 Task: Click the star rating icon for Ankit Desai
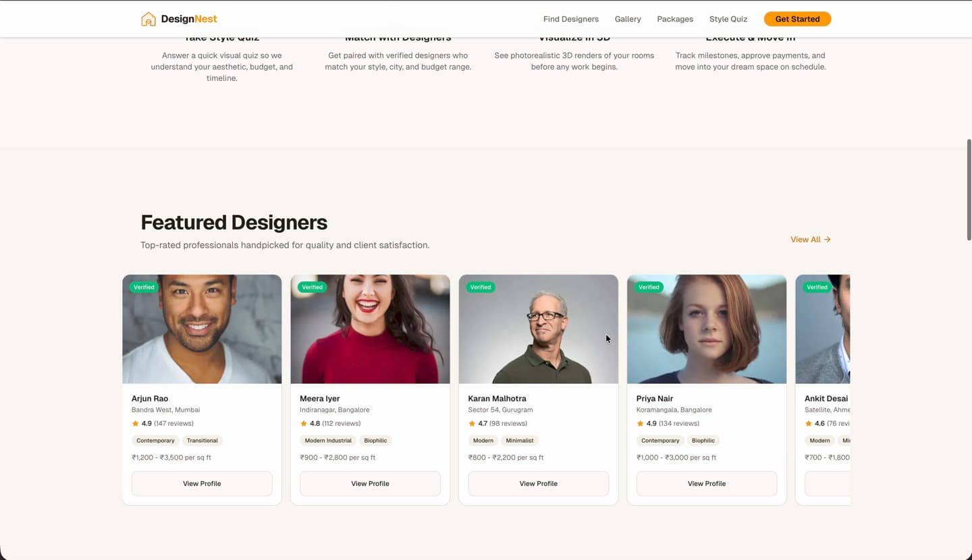point(809,424)
